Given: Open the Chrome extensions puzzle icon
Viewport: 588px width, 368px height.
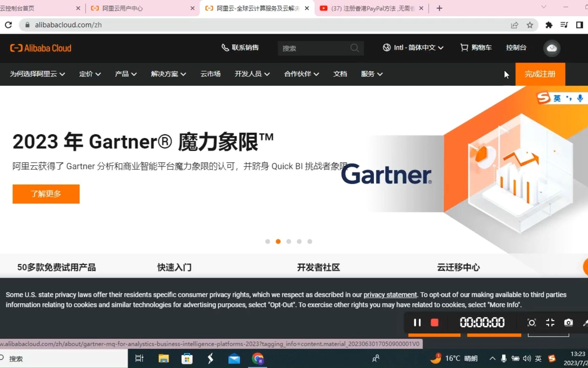Looking at the screenshot, I should (x=549, y=25).
